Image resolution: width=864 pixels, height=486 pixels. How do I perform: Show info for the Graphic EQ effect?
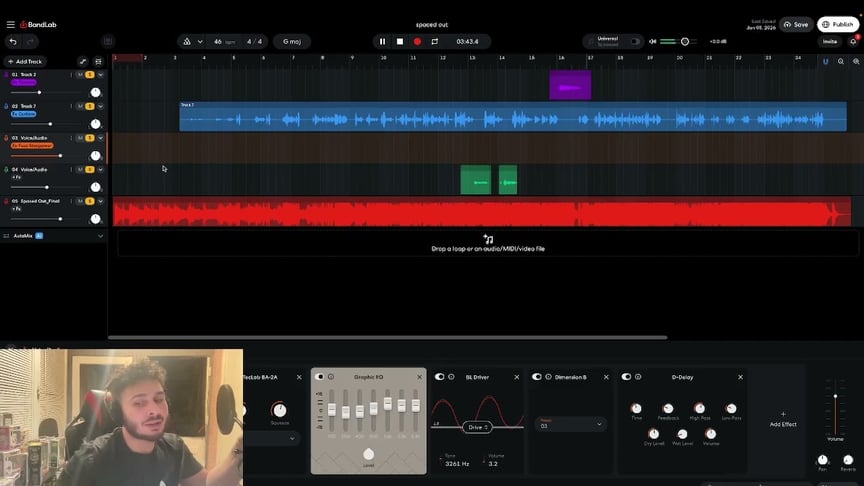331,377
